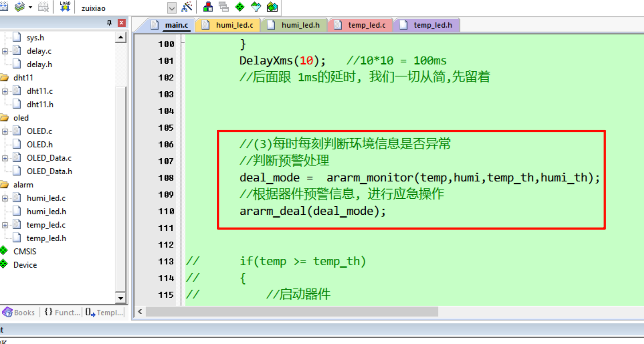The image size is (644, 344).
Task: Click project tree scrollbar down arrow
Action: click(121, 298)
